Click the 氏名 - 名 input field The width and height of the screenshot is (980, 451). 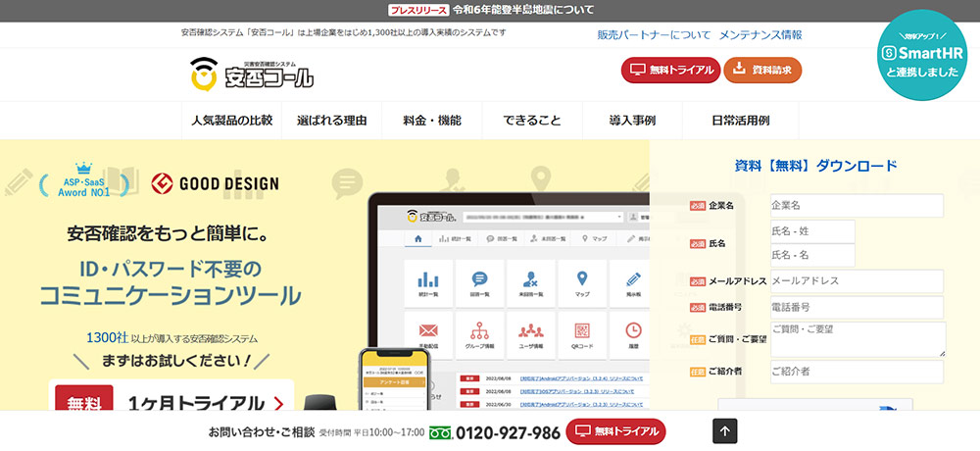click(812, 255)
